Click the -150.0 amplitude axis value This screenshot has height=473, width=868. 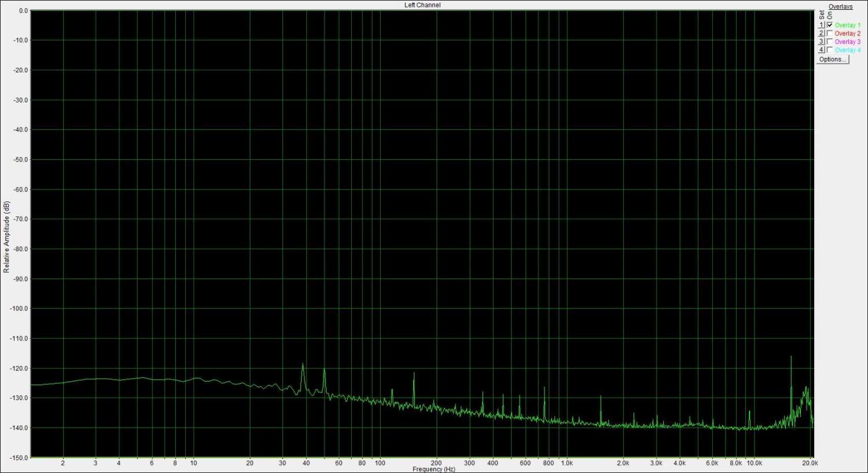pyautogui.click(x=19, y=458)
